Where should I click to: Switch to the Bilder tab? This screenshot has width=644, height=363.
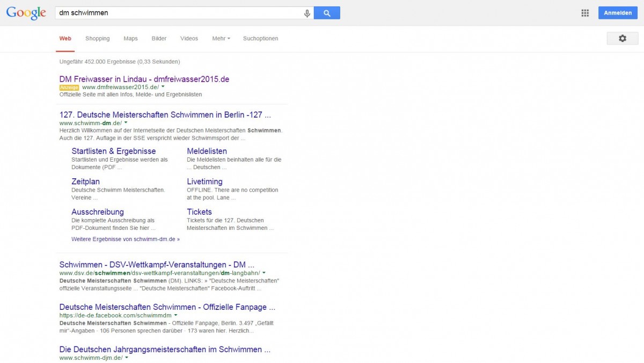(159, 39)
